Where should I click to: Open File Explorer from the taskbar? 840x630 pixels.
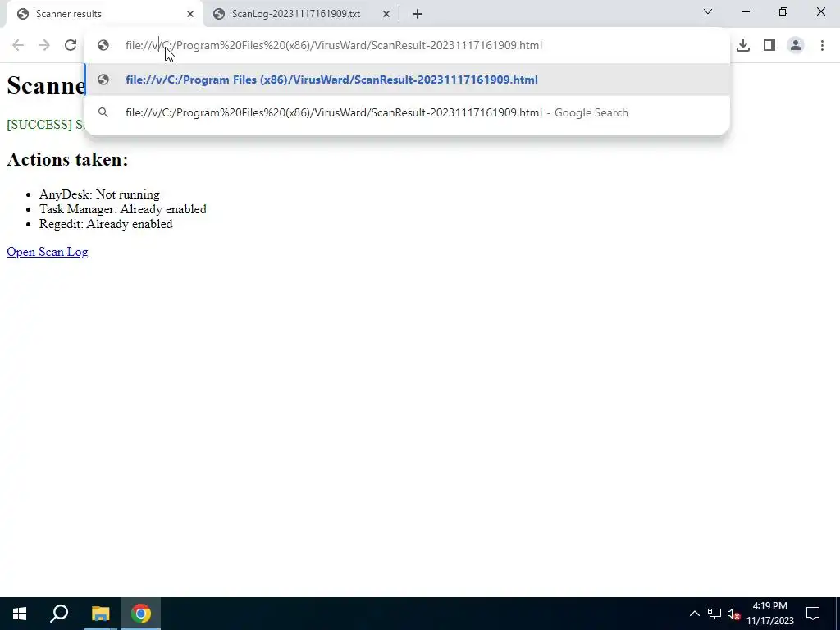100,614
